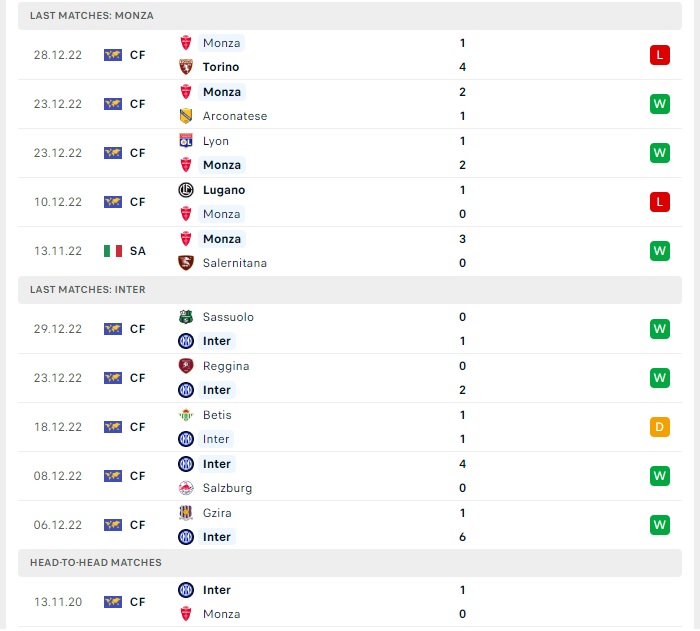Click the Gzira club crest icon

pyautogui.click(x=186, y=513)
